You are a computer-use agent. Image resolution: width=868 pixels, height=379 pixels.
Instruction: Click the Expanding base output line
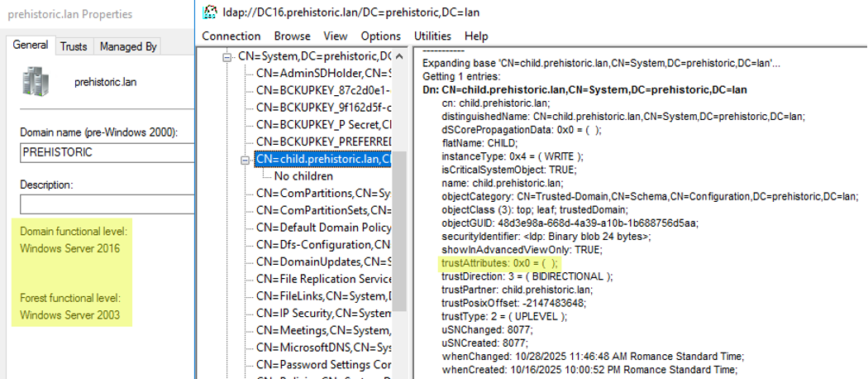tap(599, 63)
